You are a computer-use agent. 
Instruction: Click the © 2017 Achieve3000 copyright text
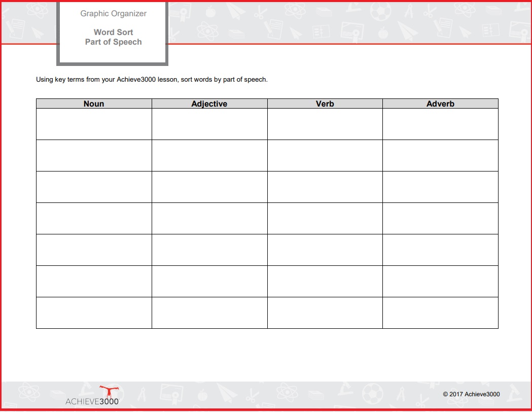pyautogui.click(x=471, y=394)
